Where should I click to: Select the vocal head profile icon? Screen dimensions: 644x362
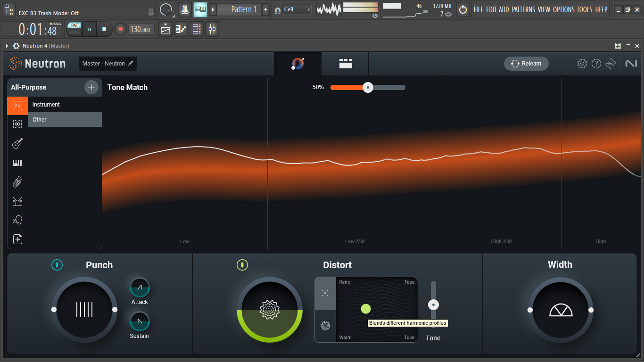(17, 220)
